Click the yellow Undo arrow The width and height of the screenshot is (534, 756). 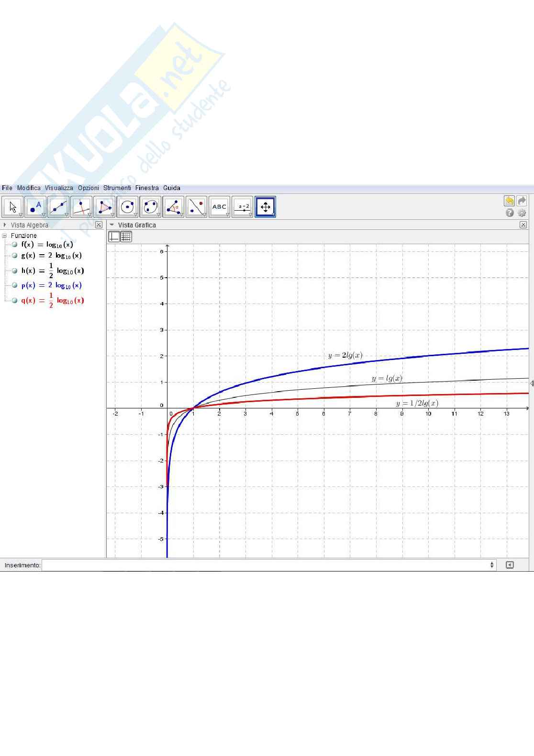(x=509, y=201)
